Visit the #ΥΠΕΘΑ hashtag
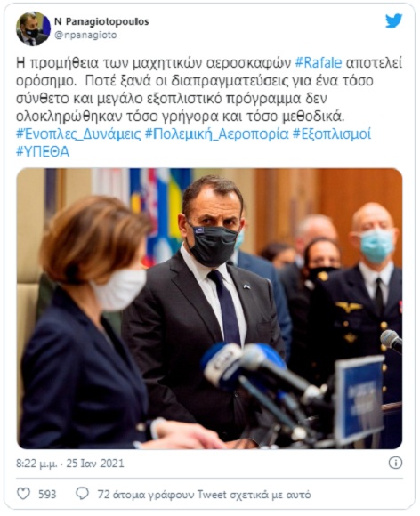This screenshot has height=516, width=420. 43,152
